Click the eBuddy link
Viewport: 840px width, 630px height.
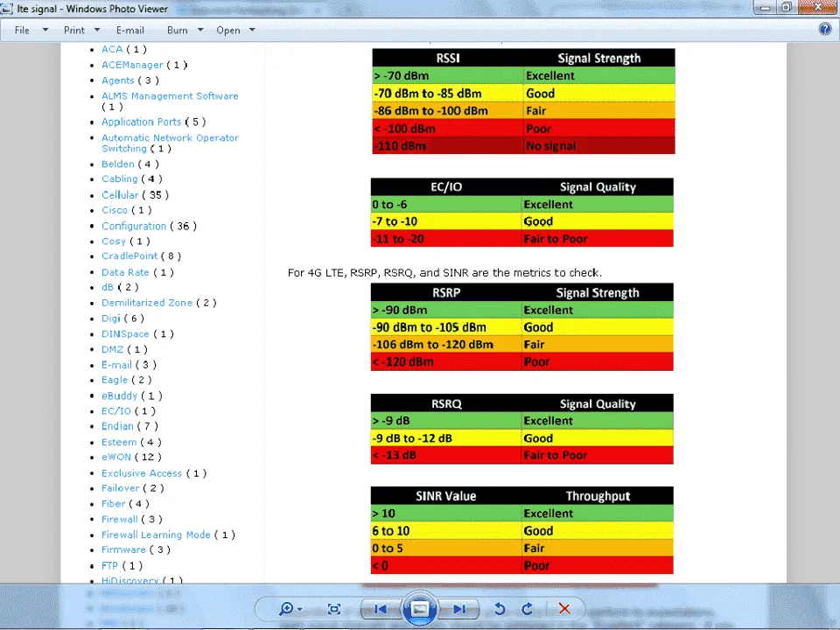pos(120,395)
